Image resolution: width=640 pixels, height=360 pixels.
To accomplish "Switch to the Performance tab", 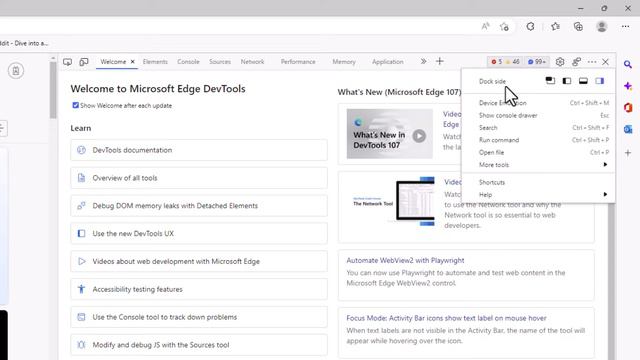I will coord(298,62).
